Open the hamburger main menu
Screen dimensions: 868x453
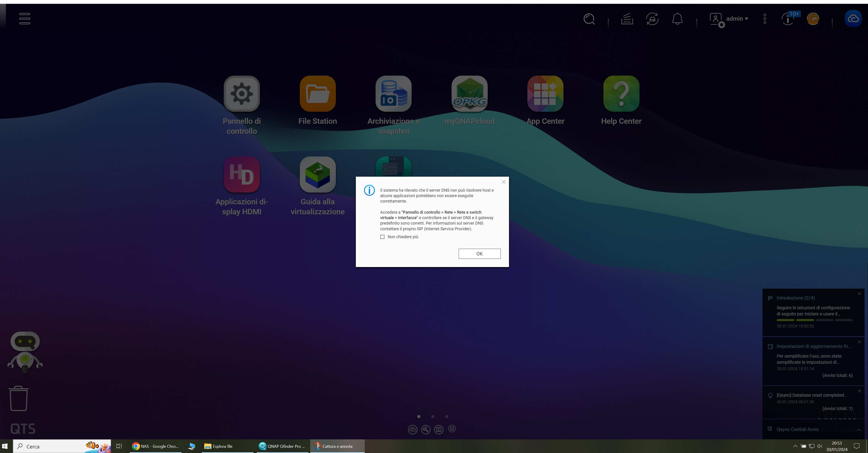pyautogui.click(x=25, y=19)
